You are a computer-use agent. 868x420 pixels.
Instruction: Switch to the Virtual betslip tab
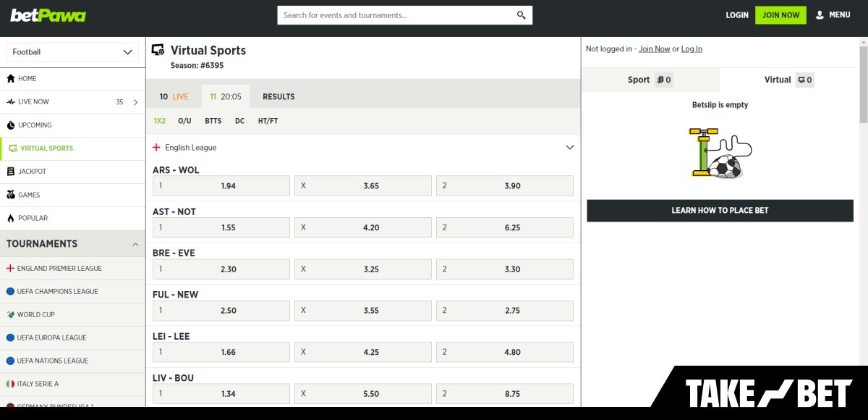pos(789,80)
